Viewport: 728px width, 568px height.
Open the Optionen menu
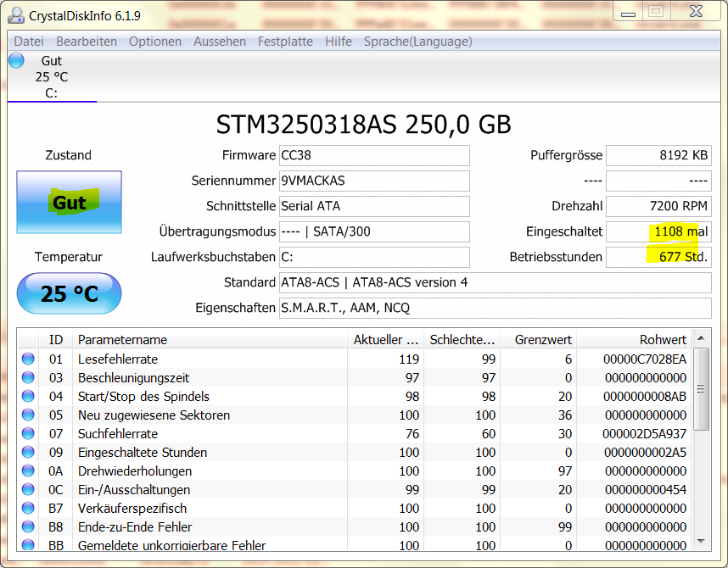(x=155, y=42)
